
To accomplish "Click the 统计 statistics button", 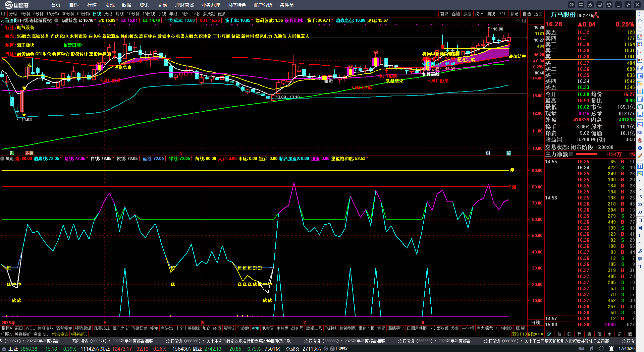I will click(x=479, y=14).
